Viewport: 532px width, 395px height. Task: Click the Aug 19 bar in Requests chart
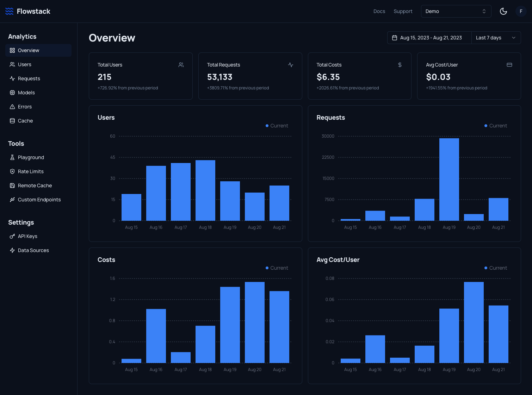click(449, 180)
